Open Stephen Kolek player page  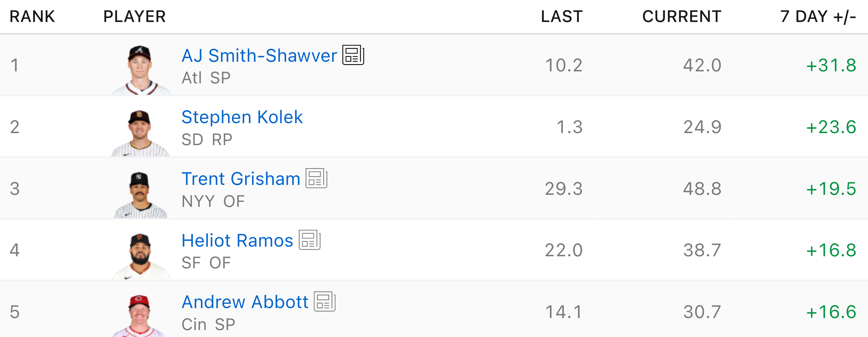point(242,117)
